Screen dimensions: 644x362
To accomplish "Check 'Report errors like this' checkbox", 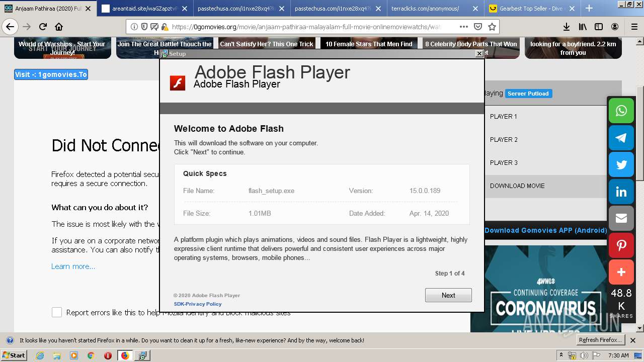I will 57,313.
